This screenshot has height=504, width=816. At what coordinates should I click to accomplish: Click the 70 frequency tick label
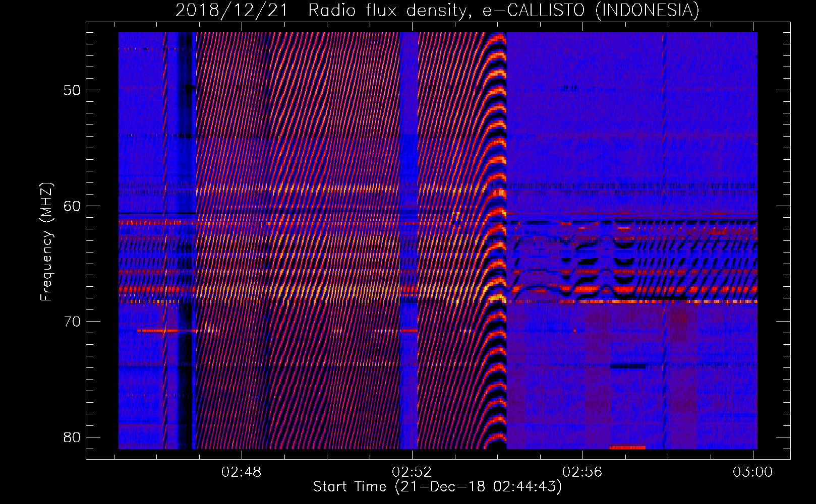pyautogui.click(x=72, y=322)
